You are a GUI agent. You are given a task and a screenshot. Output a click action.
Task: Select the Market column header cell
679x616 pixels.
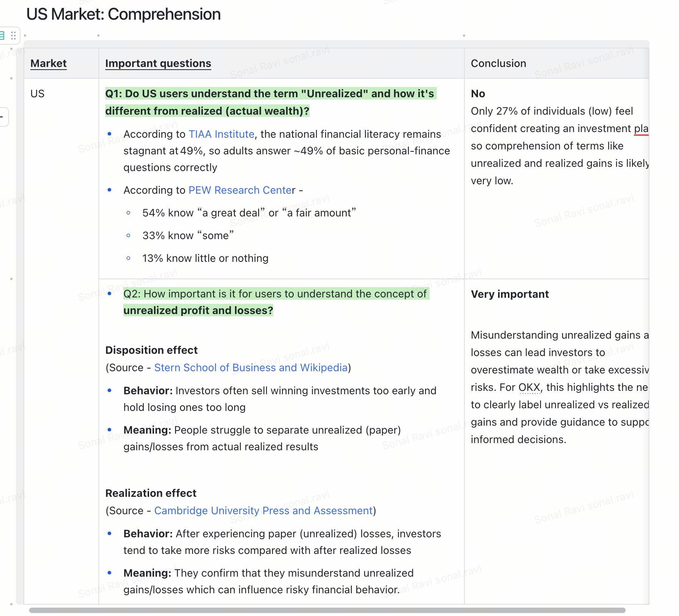[61, 63]
